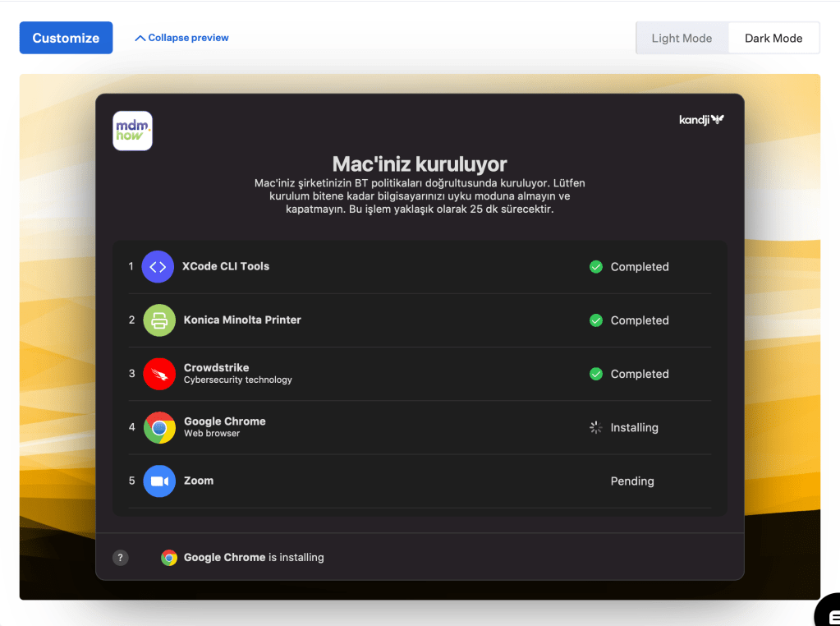This screenshot has width=840, height=626.
Task: Click Crowdstrike completed checkmark
Action: pyautogui.click(x=596, y=374)
